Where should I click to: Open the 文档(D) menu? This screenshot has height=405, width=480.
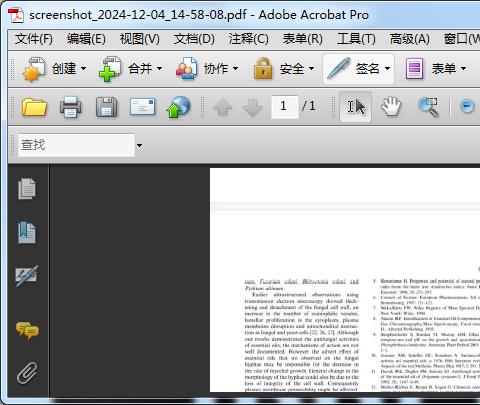pos(194,39)
